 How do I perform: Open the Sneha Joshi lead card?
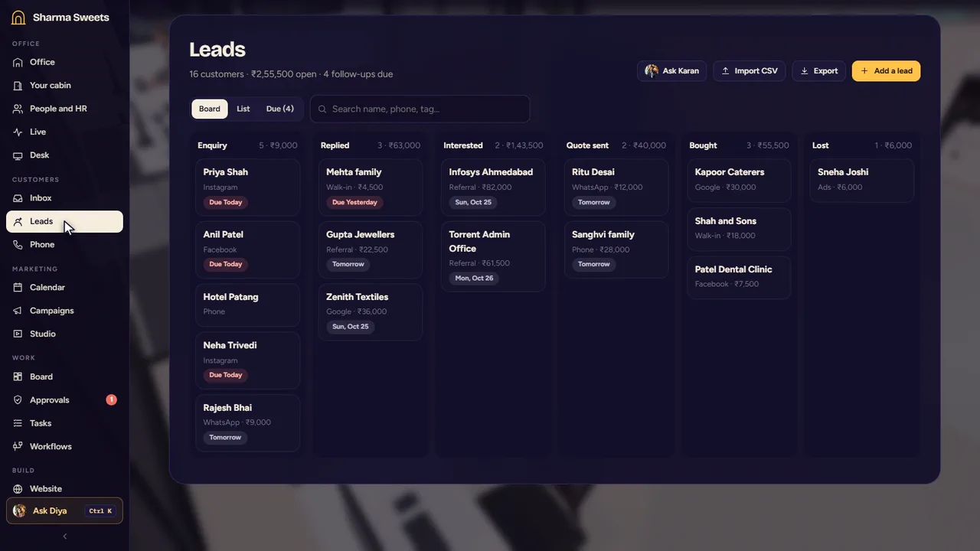point(862,181)
